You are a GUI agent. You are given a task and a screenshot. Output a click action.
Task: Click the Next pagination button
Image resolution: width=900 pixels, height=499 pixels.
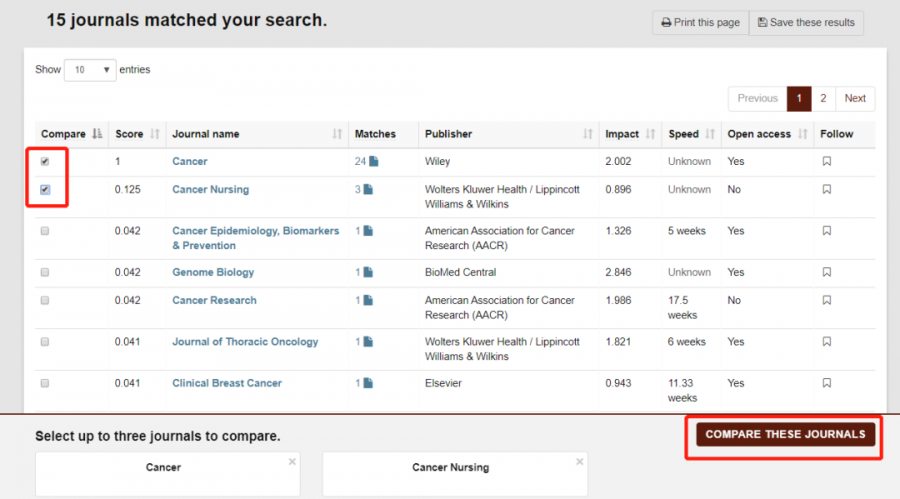[855, 98]
